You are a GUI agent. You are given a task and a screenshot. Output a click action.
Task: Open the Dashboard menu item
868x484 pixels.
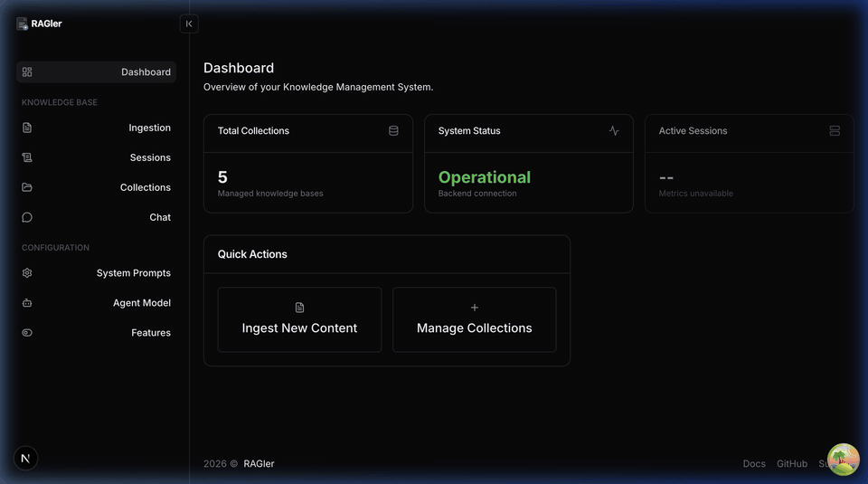tap(97, 72)
